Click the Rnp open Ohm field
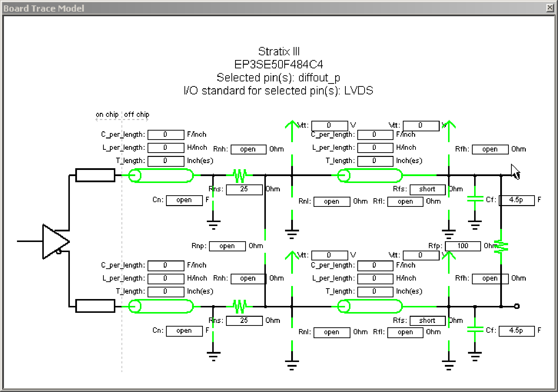Screen dimensions: 558x392 pyautogui.click(x=227, y=246)
